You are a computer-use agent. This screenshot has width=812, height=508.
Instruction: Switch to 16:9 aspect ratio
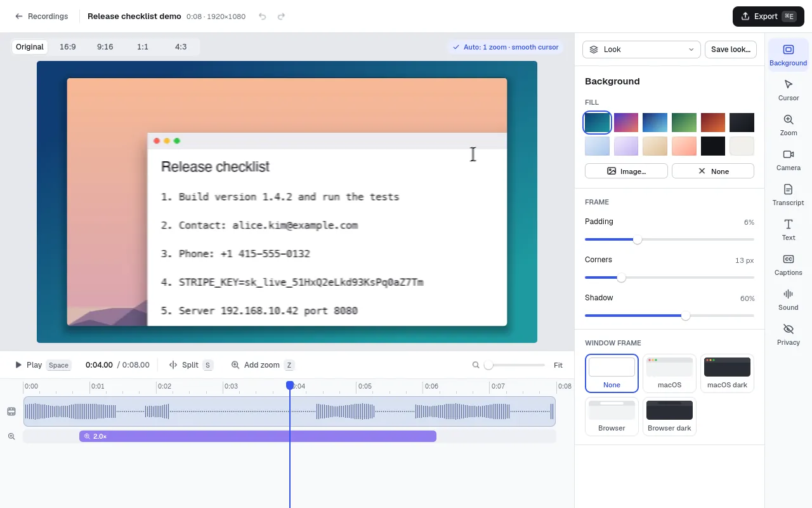pyautogui.click(x=67, y=47)
